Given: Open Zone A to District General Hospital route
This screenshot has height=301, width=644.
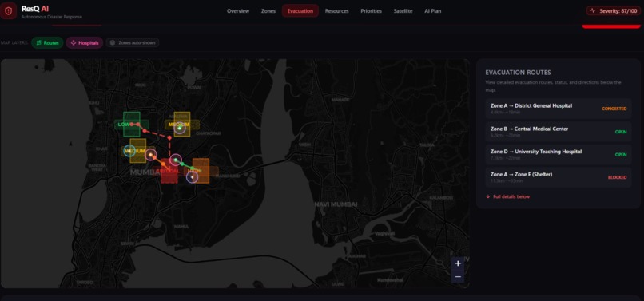Looking at the screenshot, I should coord(559,109).
